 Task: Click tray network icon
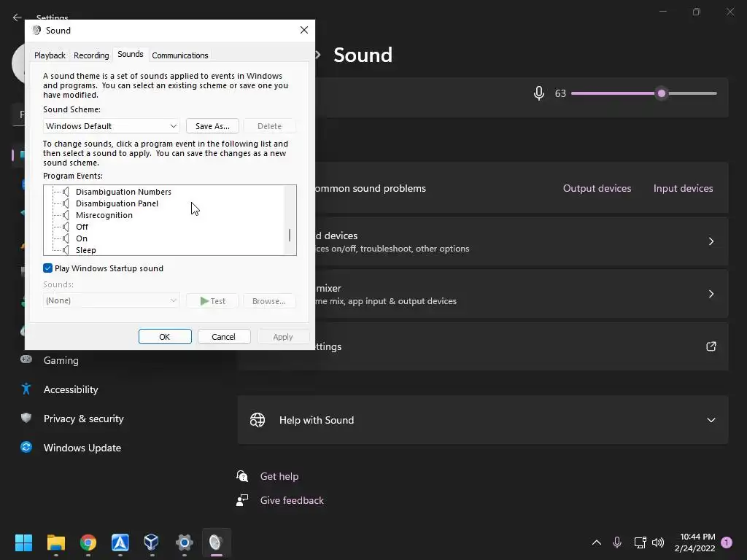[640, 542]
